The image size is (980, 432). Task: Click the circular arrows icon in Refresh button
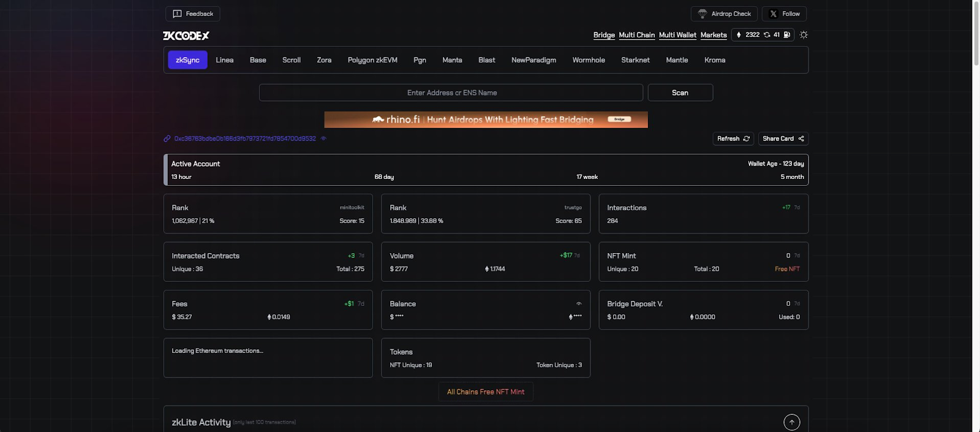[x=746, y=138]
